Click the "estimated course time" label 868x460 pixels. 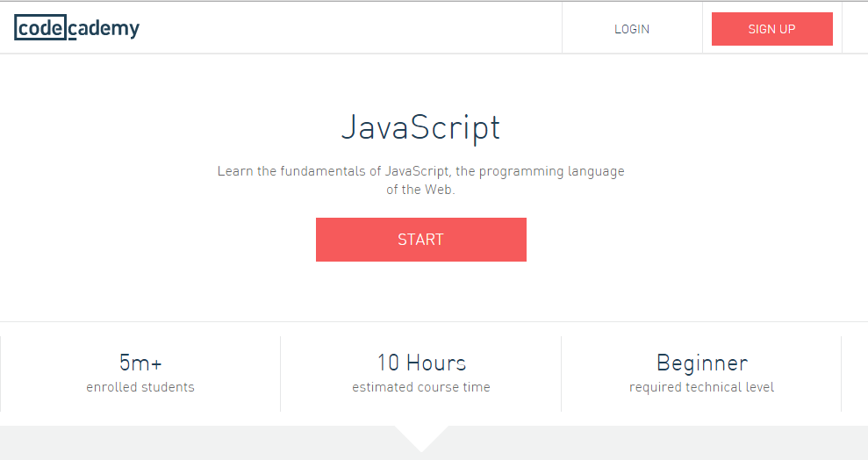tap(421, 387)
